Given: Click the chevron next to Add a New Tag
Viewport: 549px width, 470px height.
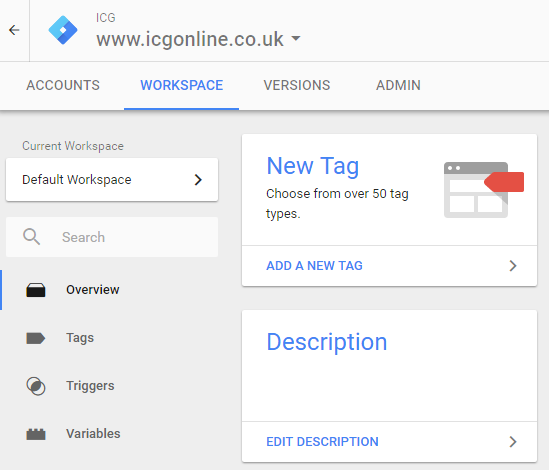Looking at the screenshot, I should 513,266.
